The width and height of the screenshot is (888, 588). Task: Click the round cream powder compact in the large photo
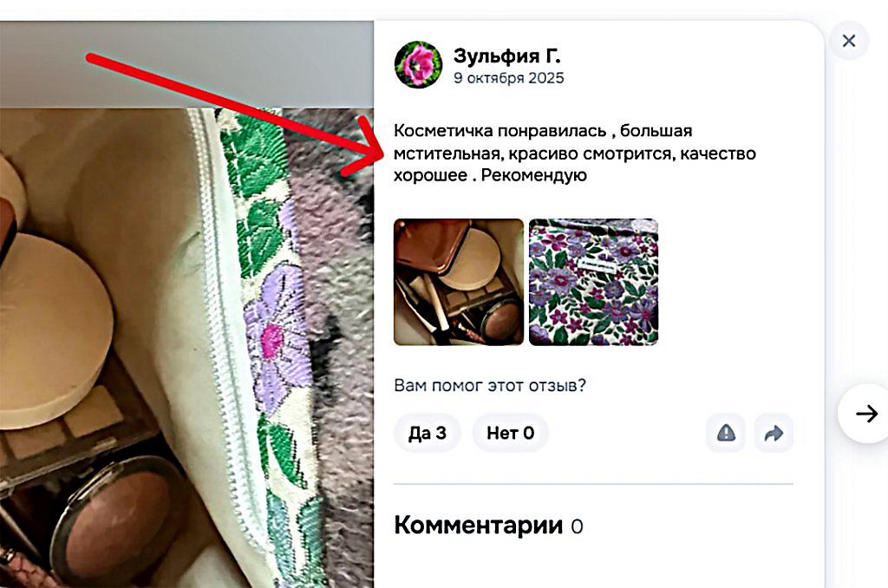click(x=54, y=329)
